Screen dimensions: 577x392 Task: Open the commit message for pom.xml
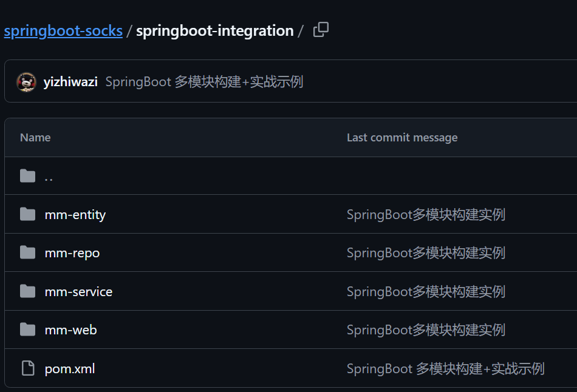coord(445,369)
